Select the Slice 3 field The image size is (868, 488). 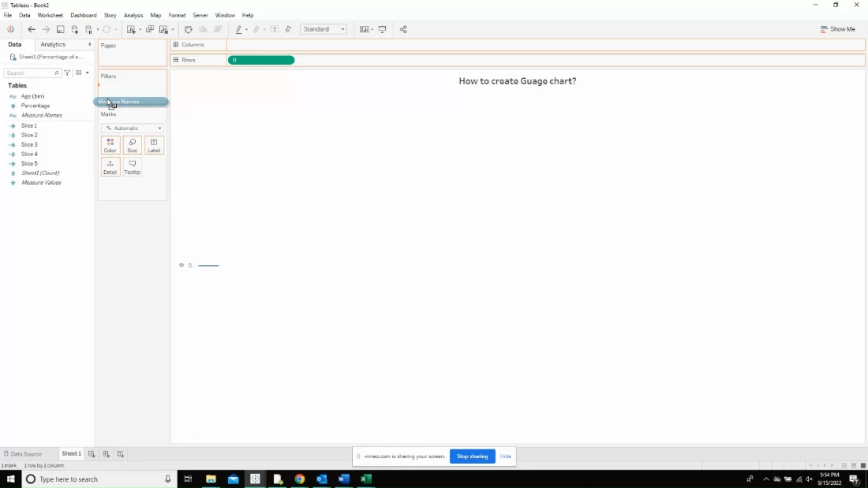[29, 144]
